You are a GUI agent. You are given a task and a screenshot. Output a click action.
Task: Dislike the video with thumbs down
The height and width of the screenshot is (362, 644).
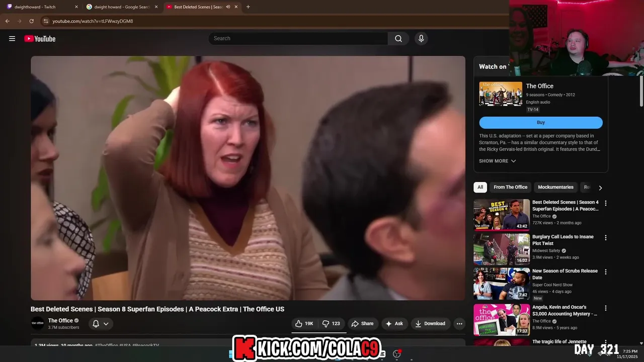pos(332,324)
